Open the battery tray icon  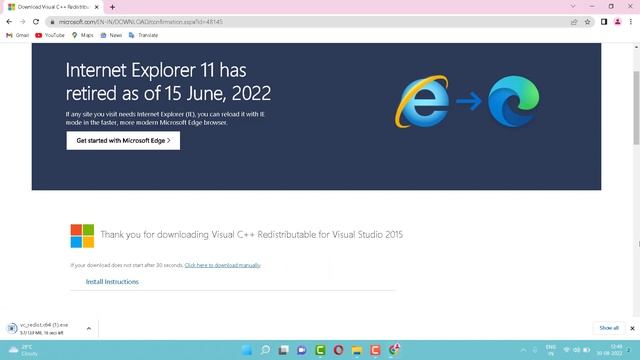[x=587, y=350]
